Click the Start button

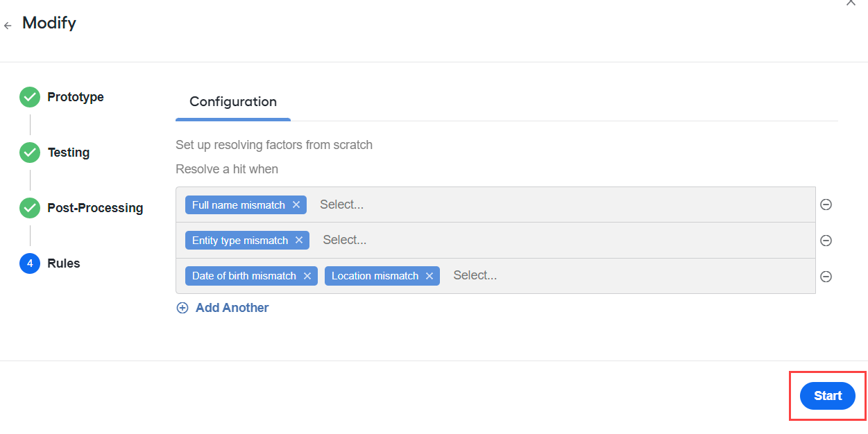click(x=828, y=396)
